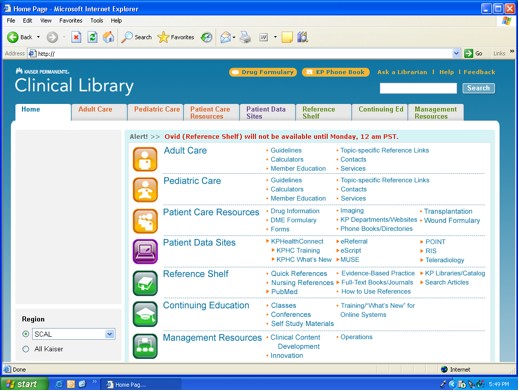Open the Favorites menu

[71, 21]
